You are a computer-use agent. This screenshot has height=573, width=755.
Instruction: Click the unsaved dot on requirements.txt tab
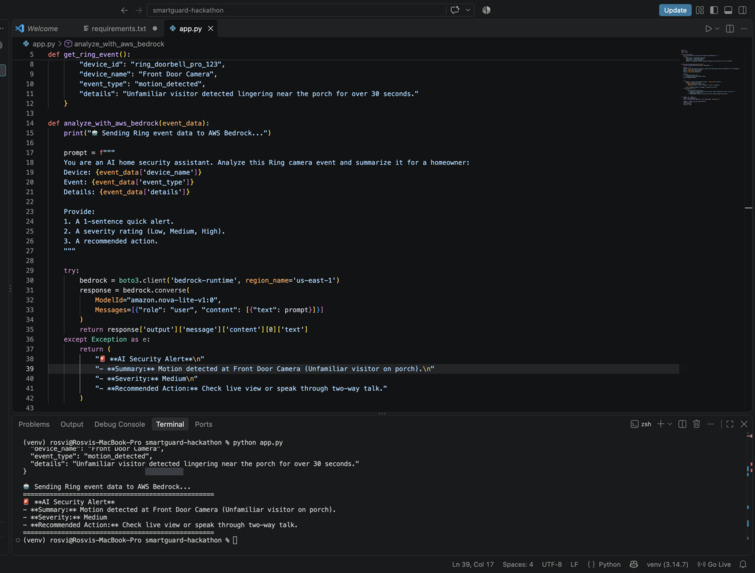tap(155, 28)
